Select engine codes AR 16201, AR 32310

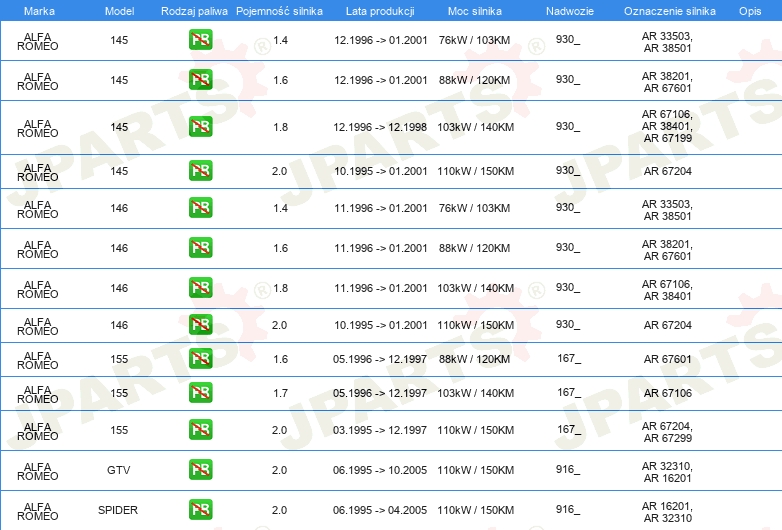667,512
